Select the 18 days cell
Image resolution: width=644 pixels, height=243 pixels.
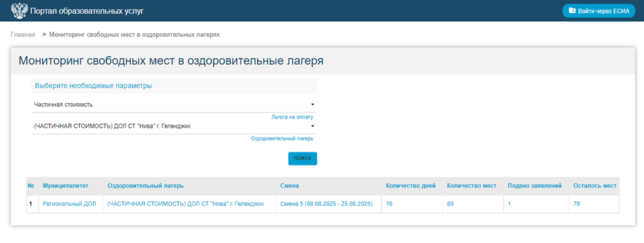[x=413, y=204]
